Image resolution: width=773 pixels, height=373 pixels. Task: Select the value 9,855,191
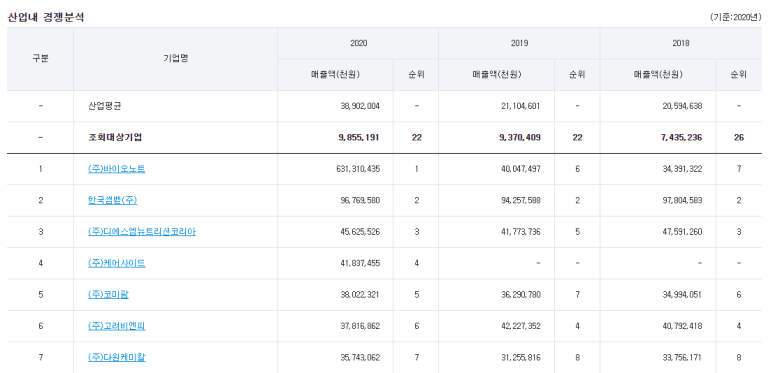(359, 137)
